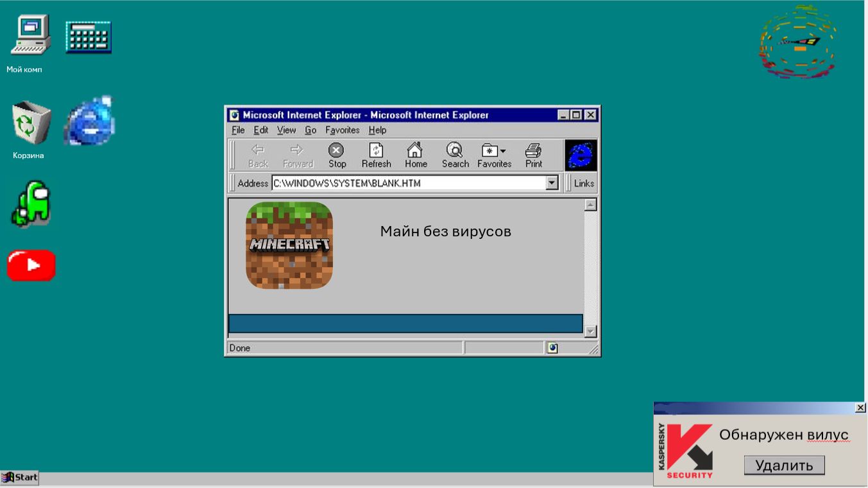
Task: Expand the Address bar dropdown arrow
Action: 552,183
